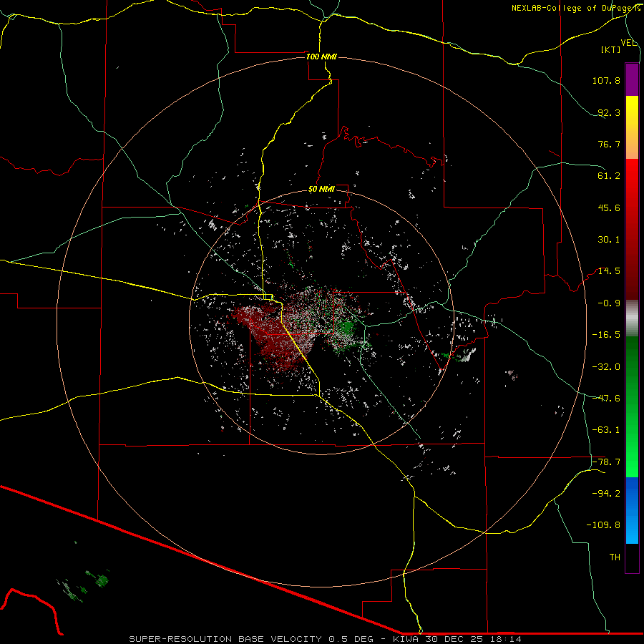The height and width of the screenshot is (644, 644).
Task: Click the -94.2 velocity scale value
Action: [606, 494]
